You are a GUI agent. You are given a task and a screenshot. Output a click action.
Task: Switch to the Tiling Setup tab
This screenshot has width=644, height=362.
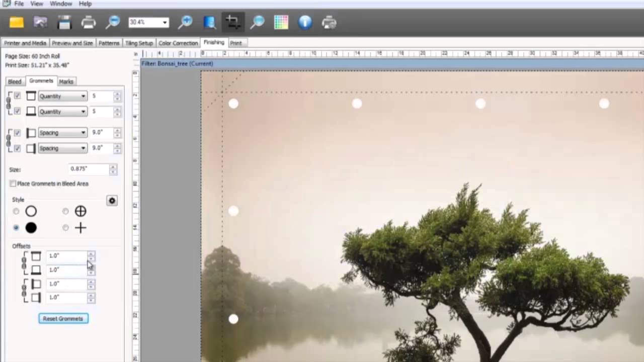click(x=139, y=43)
